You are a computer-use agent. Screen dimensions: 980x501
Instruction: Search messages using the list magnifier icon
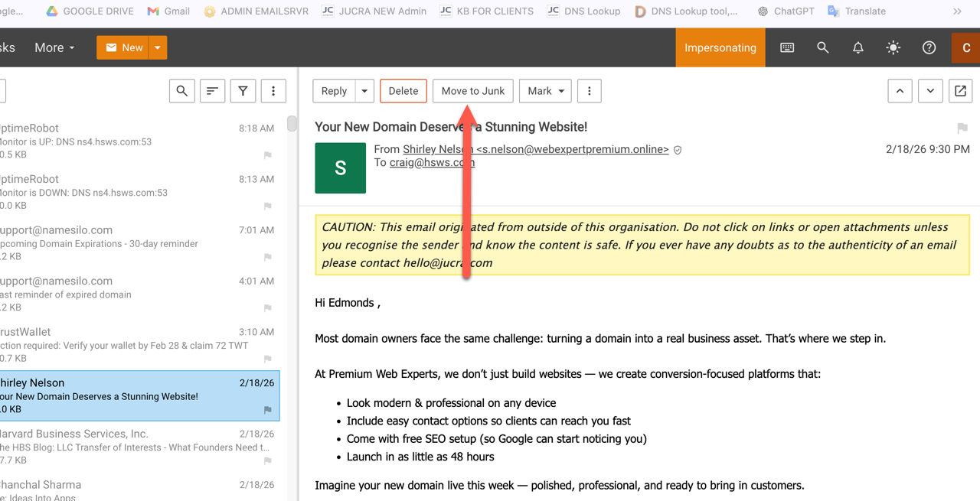(181, 91)
